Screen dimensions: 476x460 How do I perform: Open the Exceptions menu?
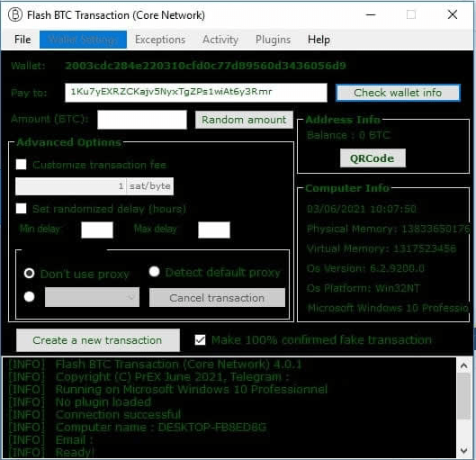[x=160, y=40]
